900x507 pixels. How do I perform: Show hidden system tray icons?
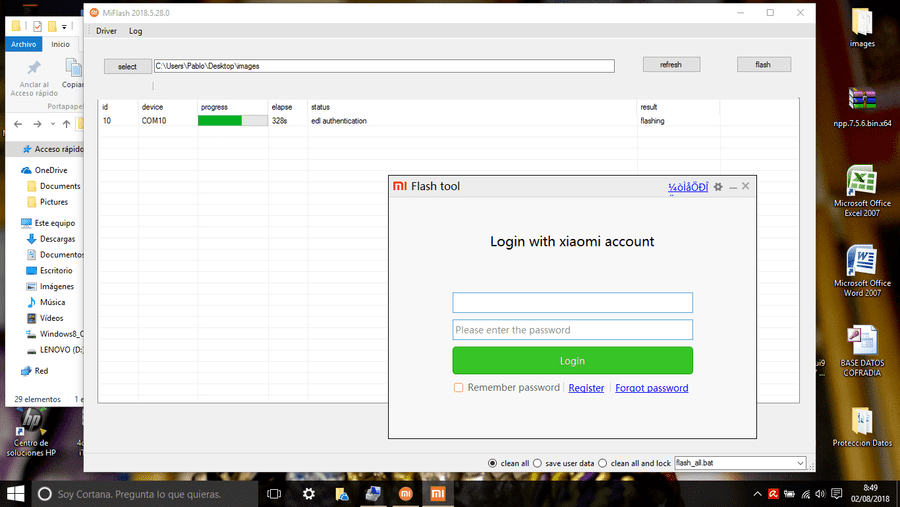point(758,494)
